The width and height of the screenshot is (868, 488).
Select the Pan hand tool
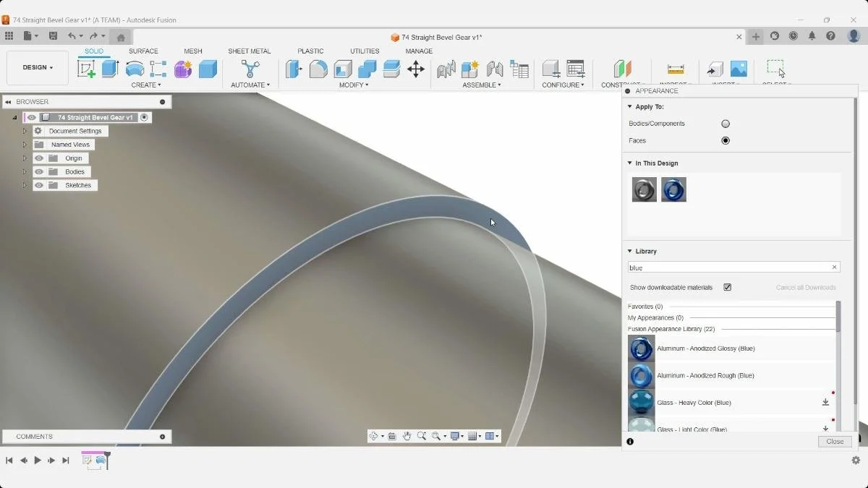point(407,436)
